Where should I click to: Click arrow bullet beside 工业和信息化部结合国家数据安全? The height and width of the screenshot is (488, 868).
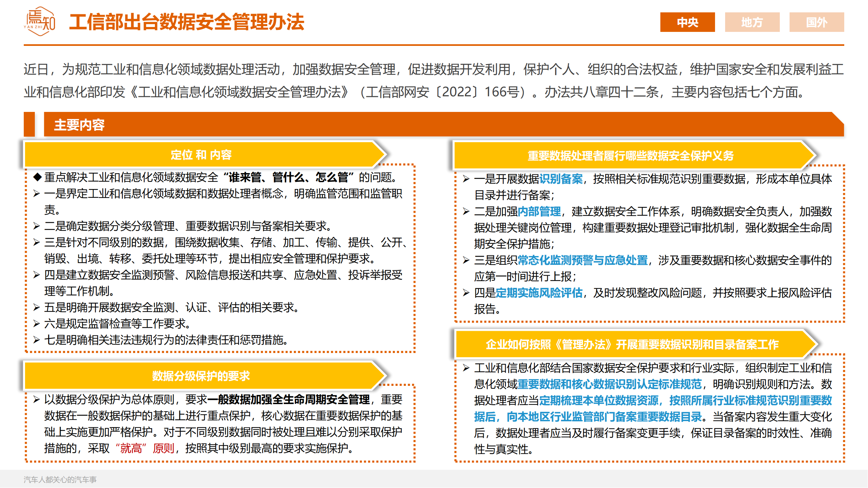pyautogui.click(x=466, y=368)
